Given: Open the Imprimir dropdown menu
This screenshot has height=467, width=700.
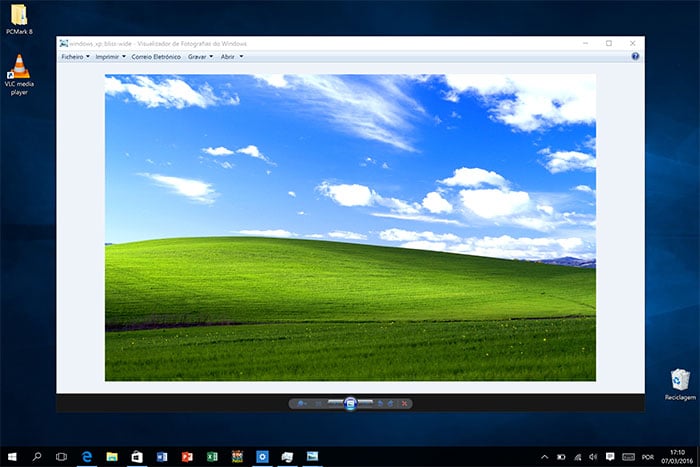Looking at the screenshot, I should (110, 57).
